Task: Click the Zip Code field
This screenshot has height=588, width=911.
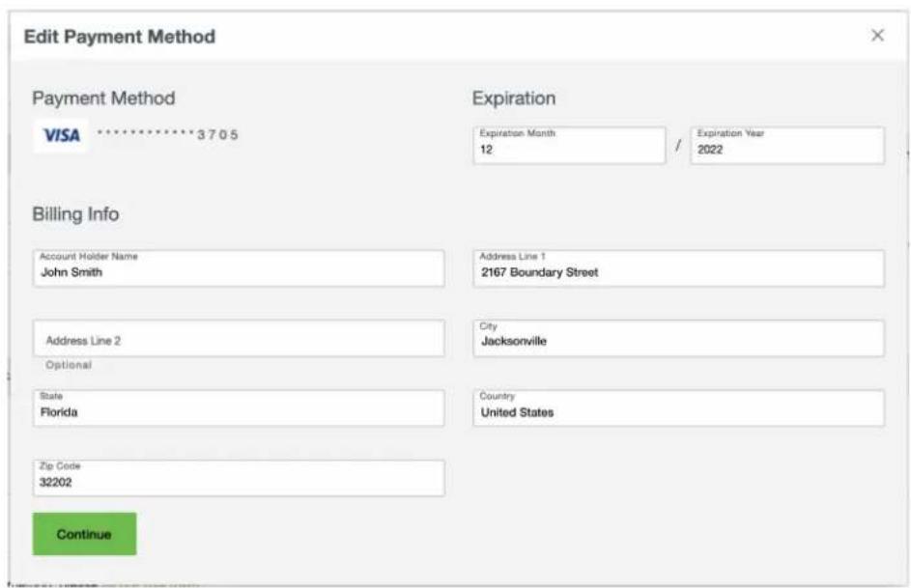Action: point(239,478)
